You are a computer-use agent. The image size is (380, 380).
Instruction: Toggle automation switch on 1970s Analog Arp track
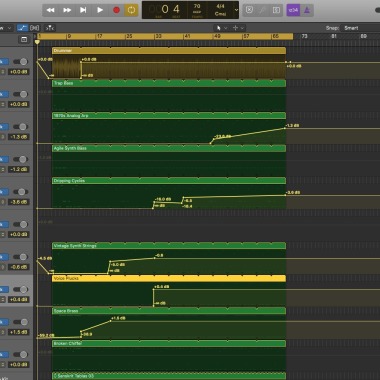click(20, 127)
